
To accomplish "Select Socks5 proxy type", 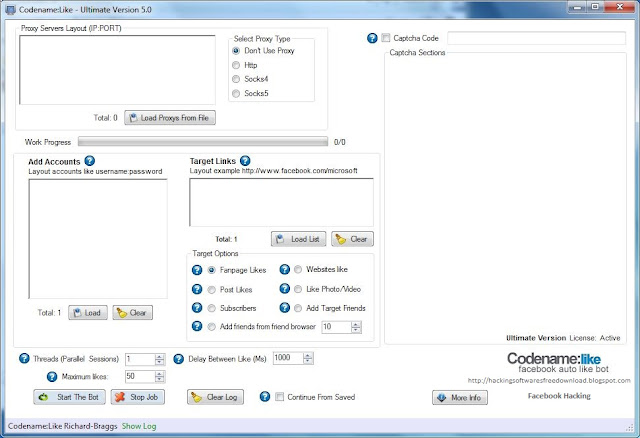I will [x=236, y=93].
